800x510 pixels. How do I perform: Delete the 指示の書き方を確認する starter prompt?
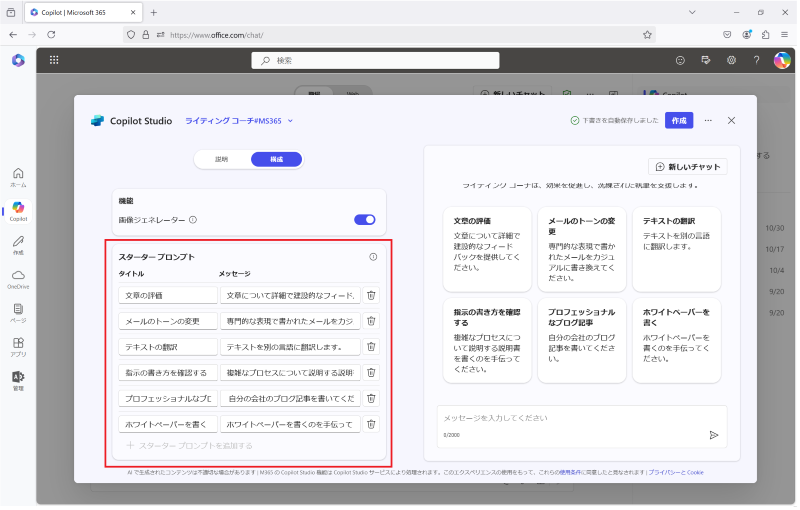pos(371,372)
